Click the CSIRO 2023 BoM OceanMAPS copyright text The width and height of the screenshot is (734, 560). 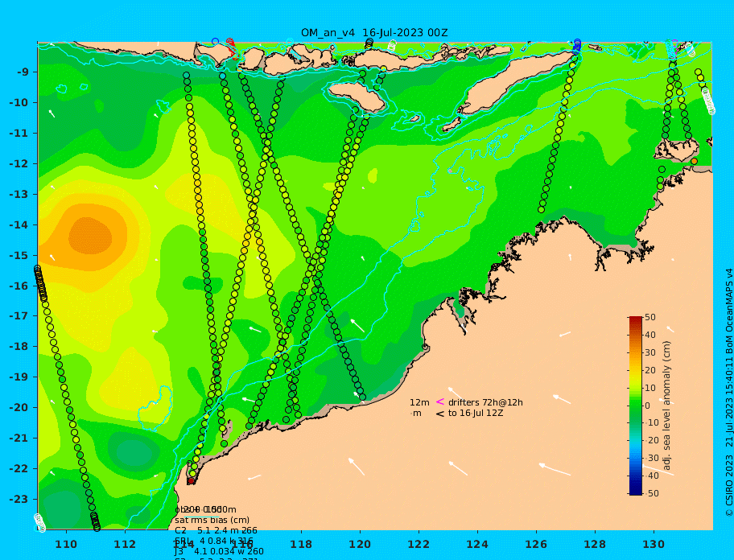tap(729, 393)
